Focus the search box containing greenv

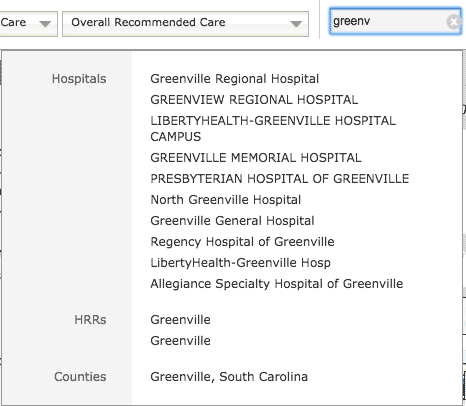click(x=395, y=22)
